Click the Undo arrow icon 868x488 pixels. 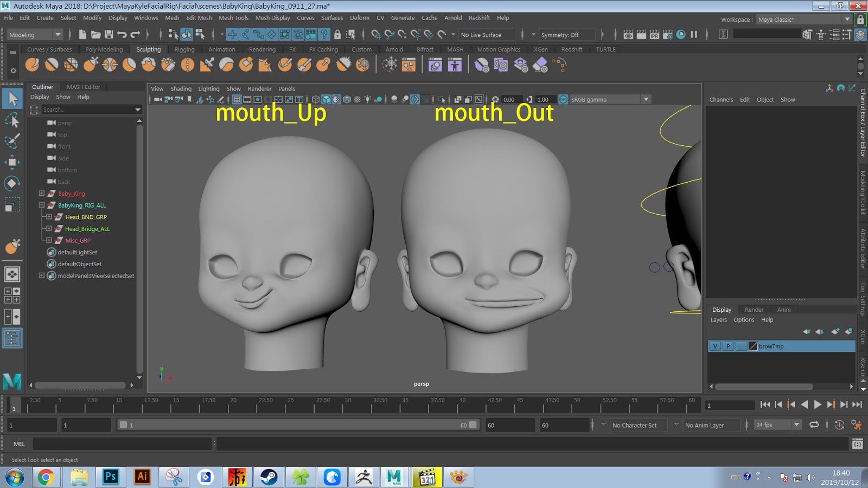[x=122, y=35]
